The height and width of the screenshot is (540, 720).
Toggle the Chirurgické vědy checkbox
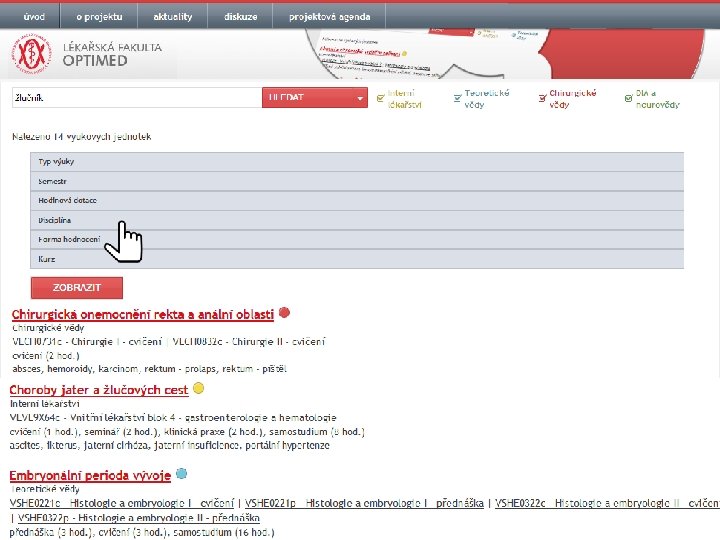542,98
